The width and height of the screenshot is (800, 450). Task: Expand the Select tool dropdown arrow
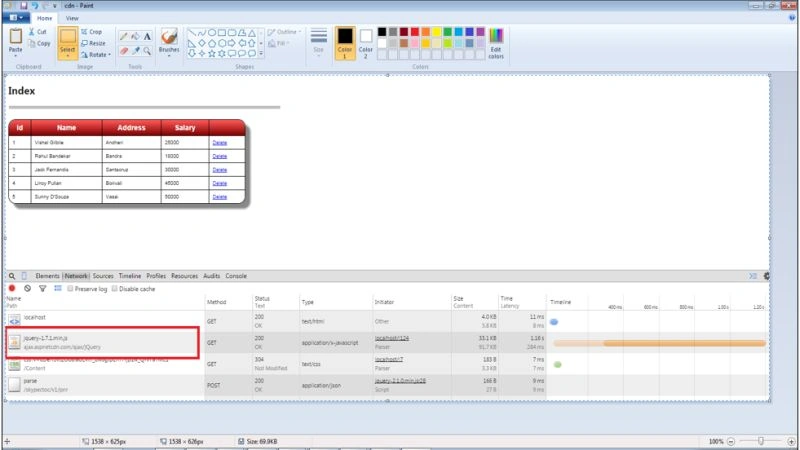coord(67,56)
